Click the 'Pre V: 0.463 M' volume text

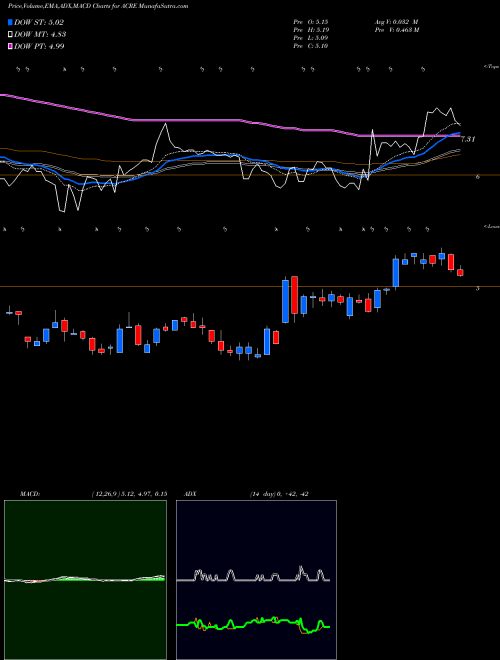398,30
